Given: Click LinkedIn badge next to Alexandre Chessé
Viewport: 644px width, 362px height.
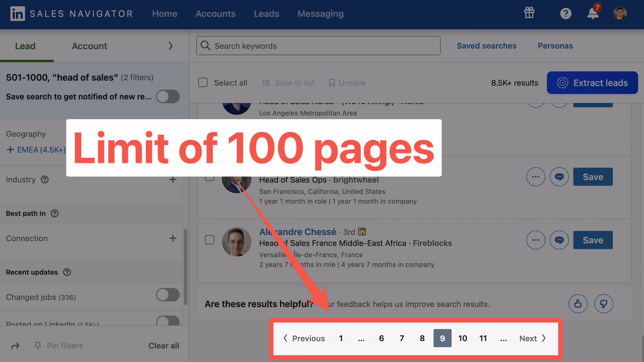Looking at the screenshot, I should coord(362,232).
